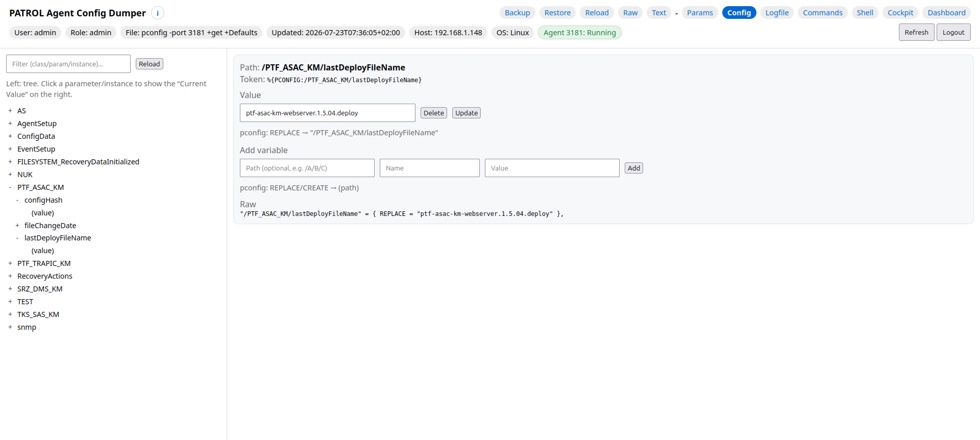Focus the optional Path input

pyautogui.click(x=307, y=168)
